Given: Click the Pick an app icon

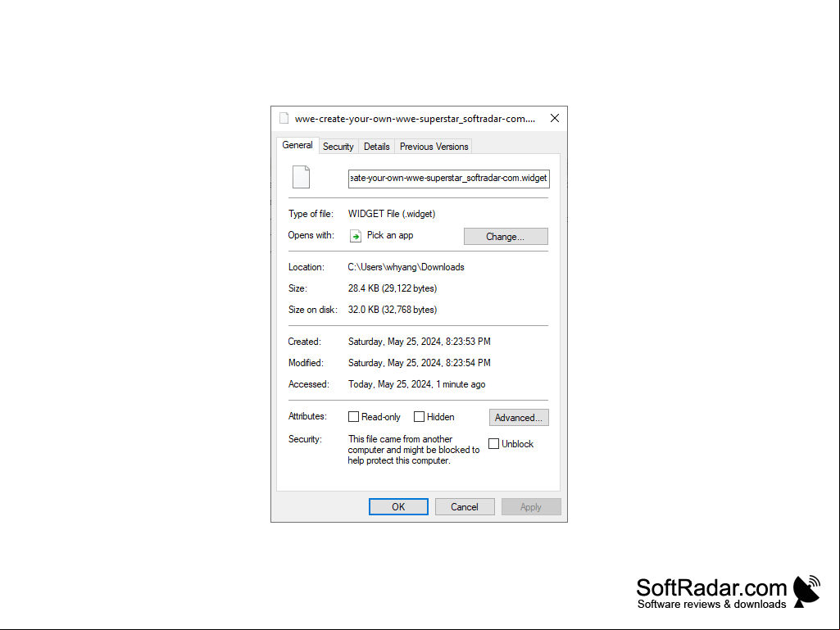Looking at the screenshot, I should 355,236.
